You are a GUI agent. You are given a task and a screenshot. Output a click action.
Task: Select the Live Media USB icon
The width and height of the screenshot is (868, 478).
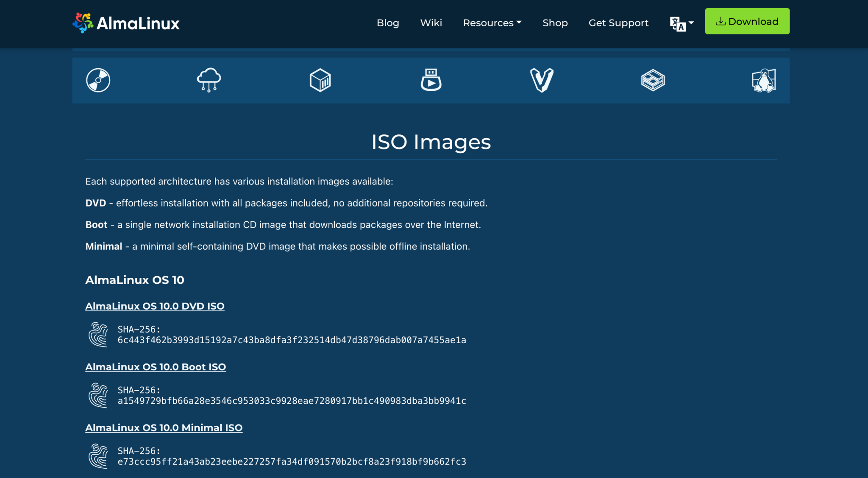pos(431,80)
